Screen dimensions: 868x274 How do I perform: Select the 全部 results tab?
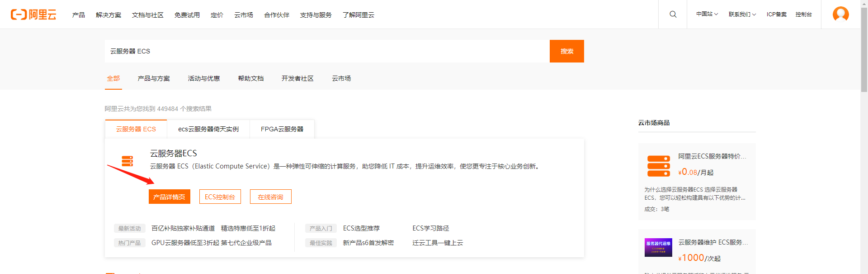tap(113, 78)
